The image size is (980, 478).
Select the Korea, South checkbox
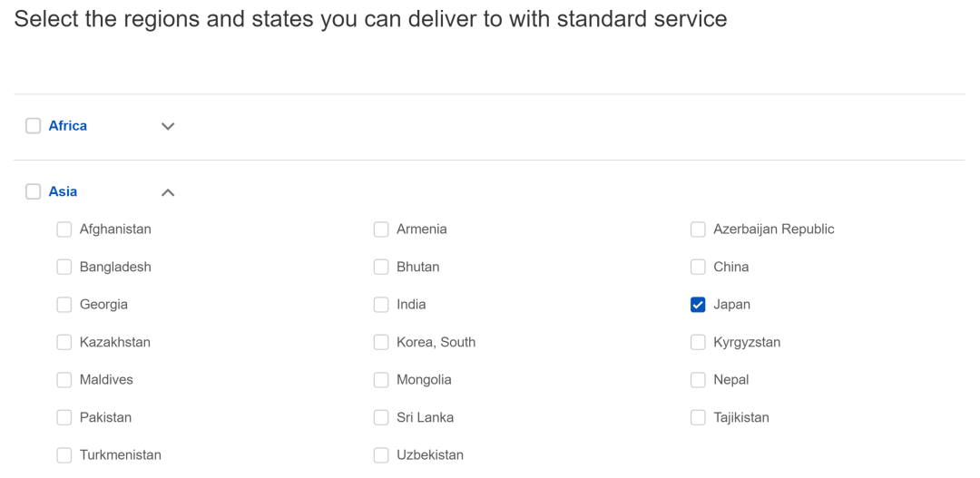[x=381, y=342]
